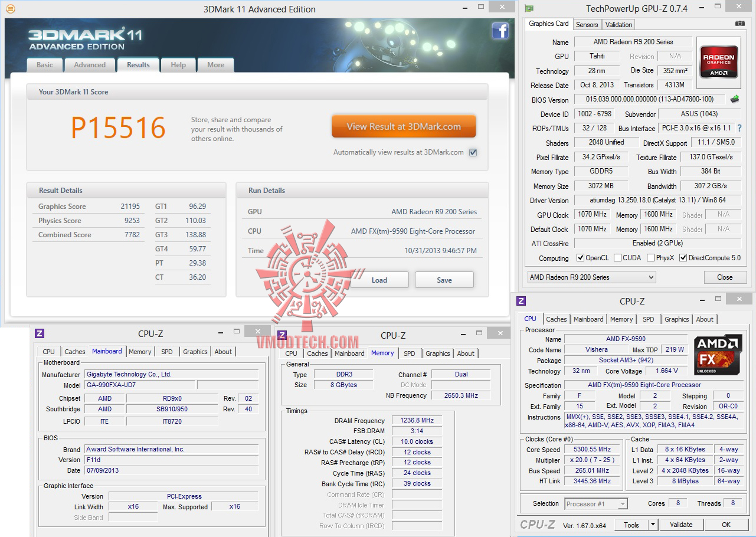Viewport: 756px width, 537px height.
Task: Switch to the Advanced tab in 3DMark 11
Action: point(90,65)
